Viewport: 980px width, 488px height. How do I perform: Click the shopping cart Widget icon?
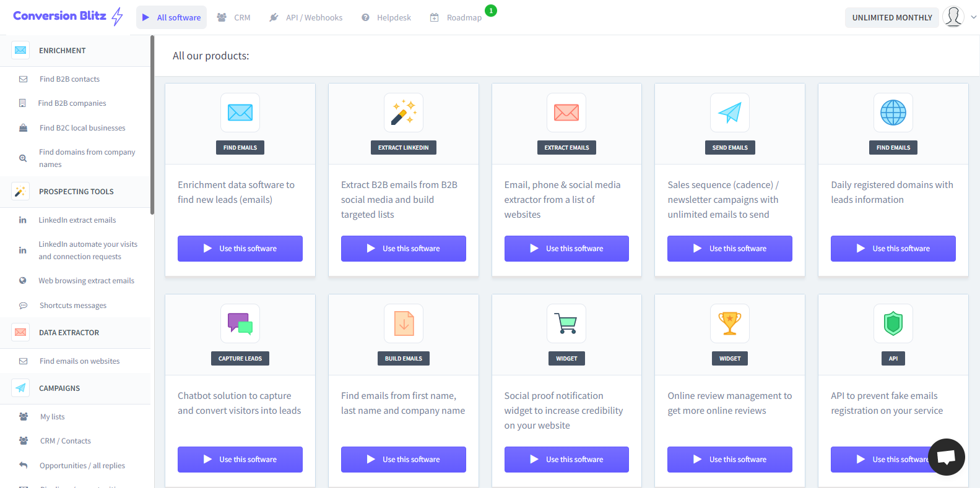tap(566, 323)
